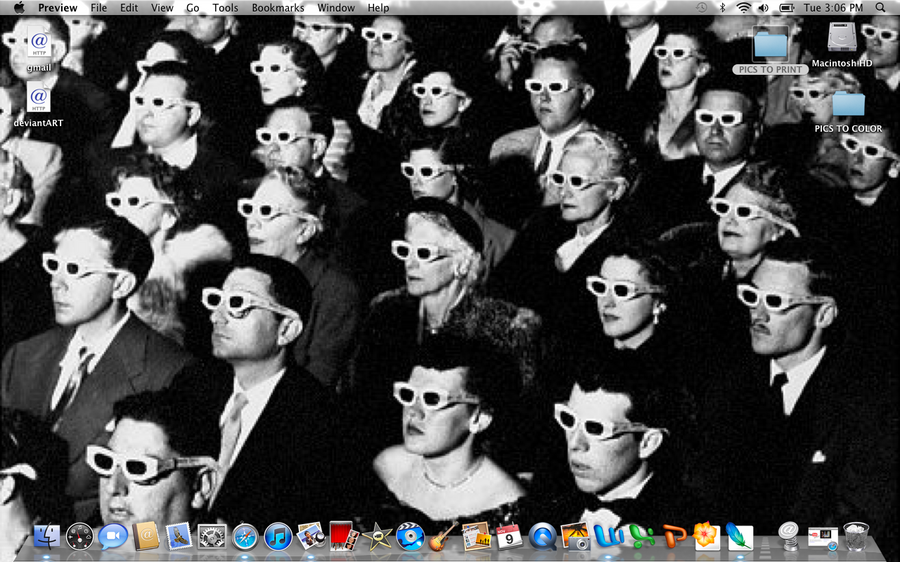The height and width of the screenshot is (562, 900).
Task: Open Finder from the dock
Action: click(46, 537)
